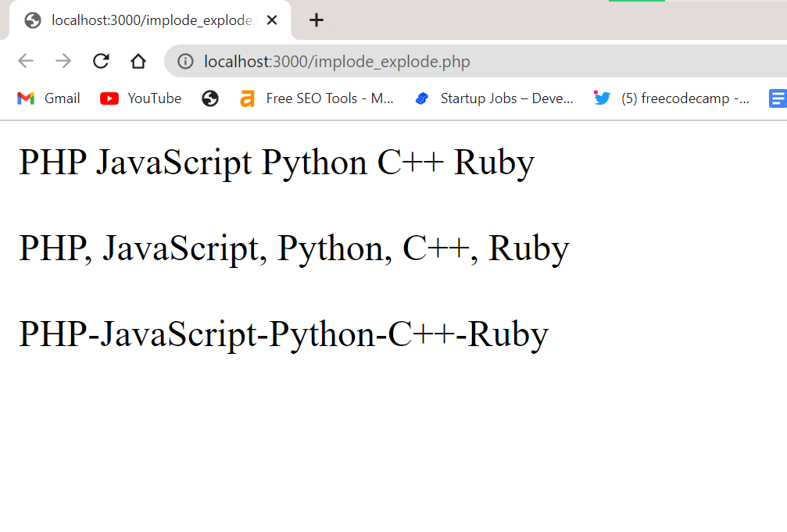Screen dimensions: 787x532
Task: Reload the current page
Action: click(x=101, y=61)
